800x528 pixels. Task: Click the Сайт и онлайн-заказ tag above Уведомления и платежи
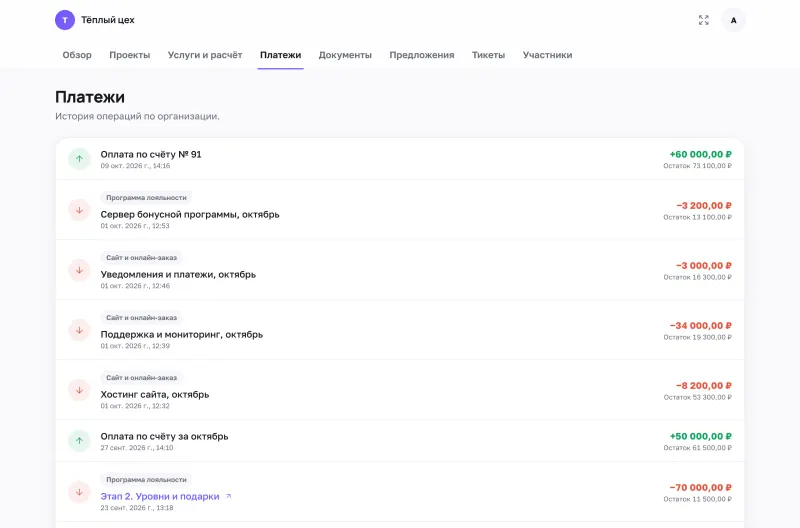[141, 258]
